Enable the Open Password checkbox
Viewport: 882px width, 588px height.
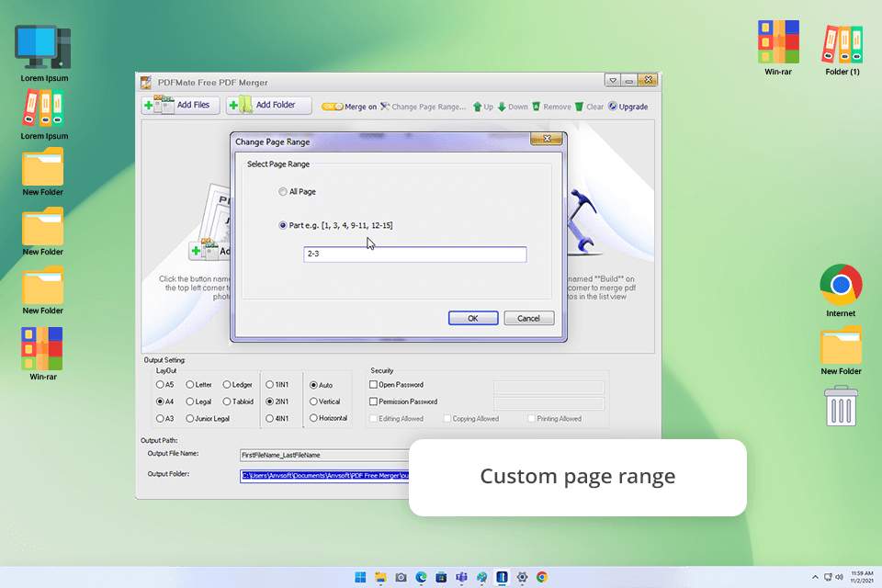coord(374,385)
